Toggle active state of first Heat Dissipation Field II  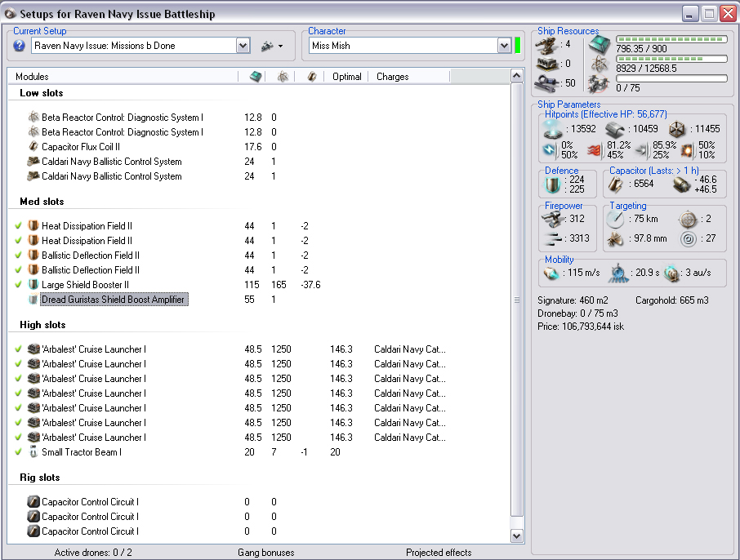pos(18,226)
